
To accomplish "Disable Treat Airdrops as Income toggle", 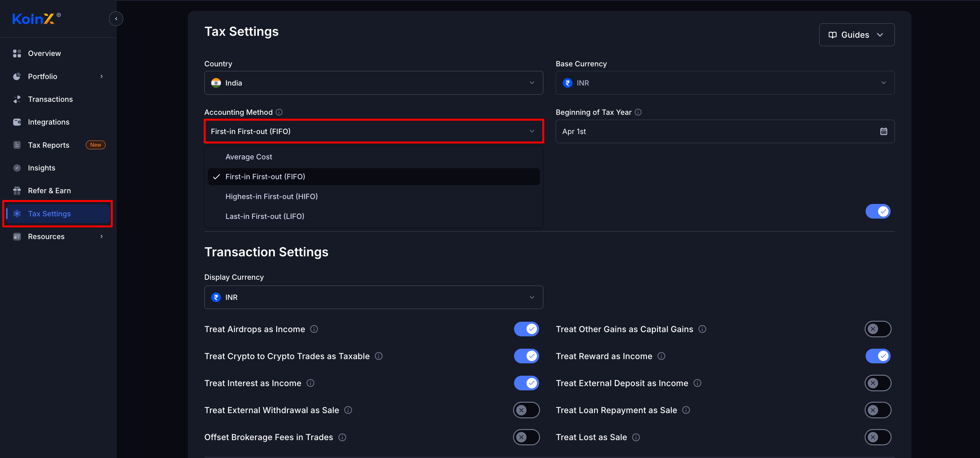I will tap(526, 329).
